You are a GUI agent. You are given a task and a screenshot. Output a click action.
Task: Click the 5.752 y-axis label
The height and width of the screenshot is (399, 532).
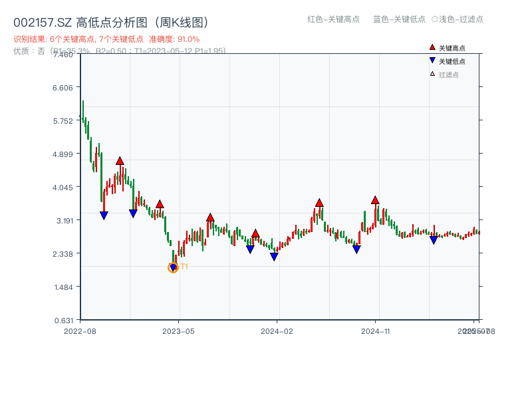pos(63,121)
